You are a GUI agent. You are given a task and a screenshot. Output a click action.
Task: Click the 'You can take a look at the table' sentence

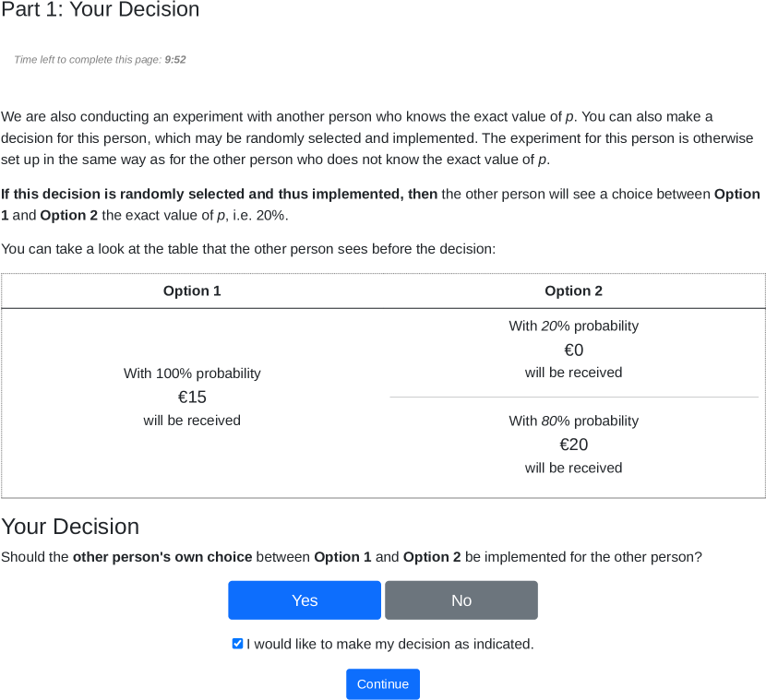click(x=248, y=249)
